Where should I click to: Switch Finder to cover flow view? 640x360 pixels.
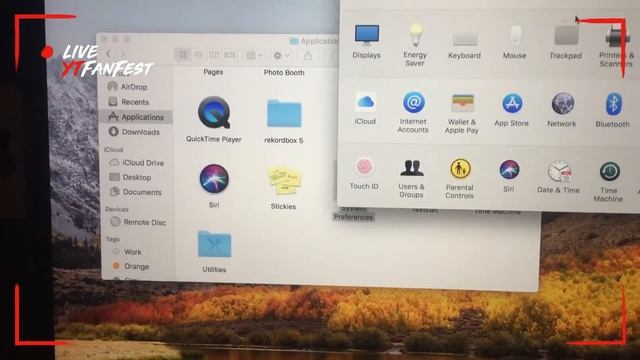coord(230,55)
